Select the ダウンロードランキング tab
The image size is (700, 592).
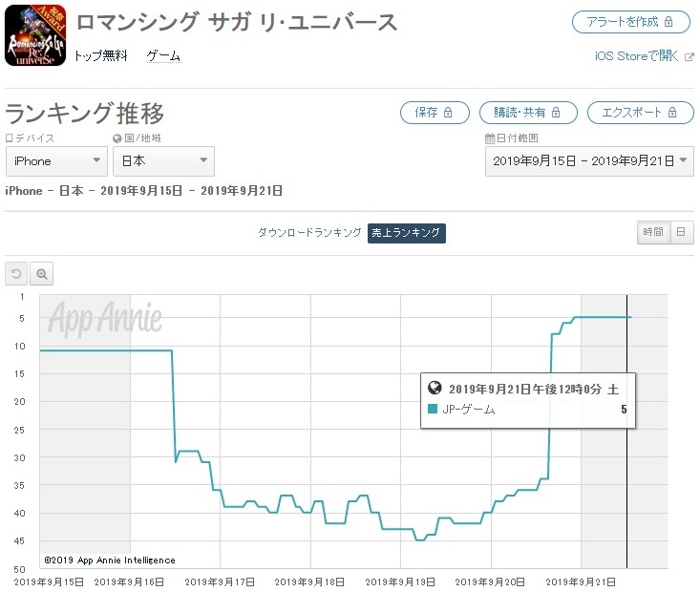[309, 233]
